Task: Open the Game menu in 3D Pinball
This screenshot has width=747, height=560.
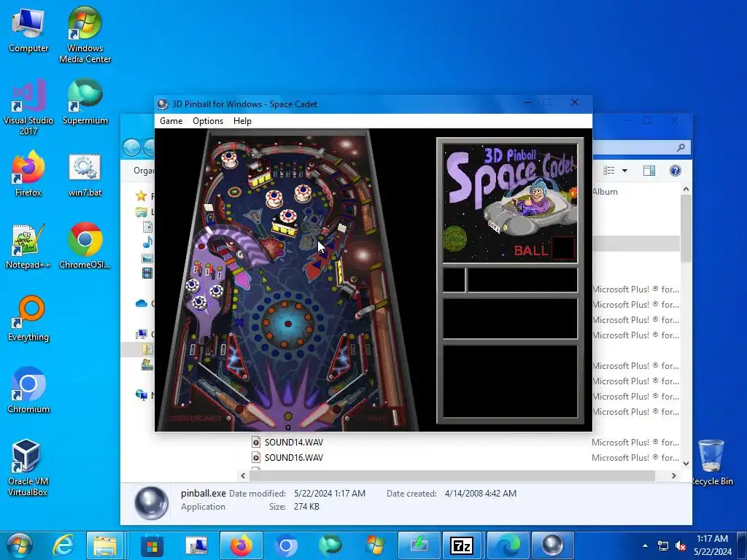Action: [171, 121]
